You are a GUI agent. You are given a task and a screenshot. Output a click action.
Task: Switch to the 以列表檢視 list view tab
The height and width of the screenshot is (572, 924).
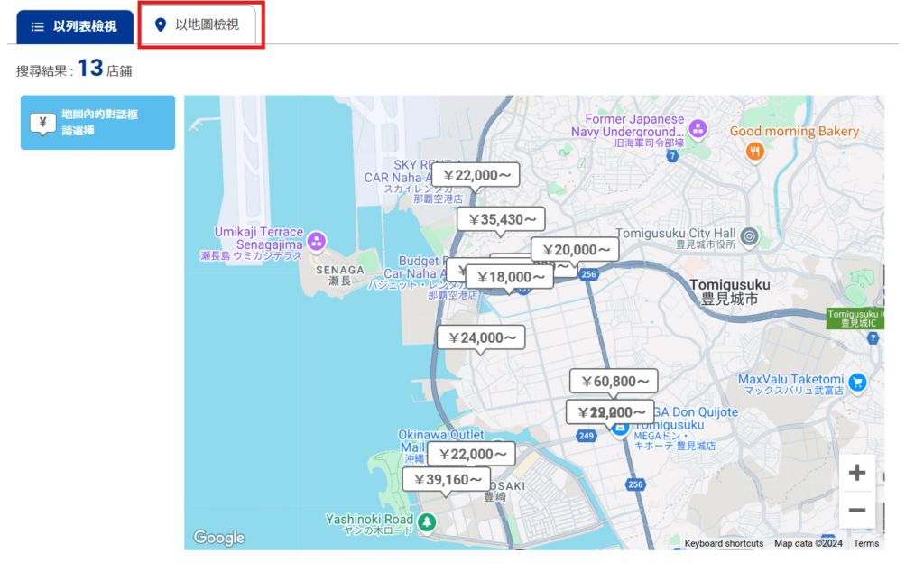(75, 26)
